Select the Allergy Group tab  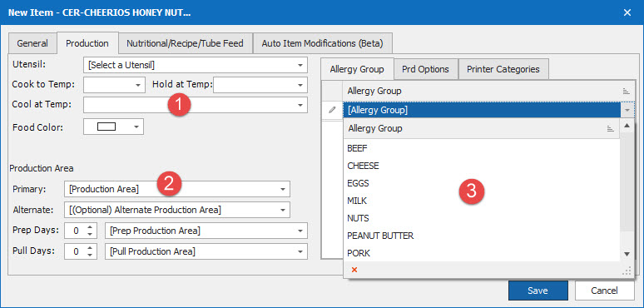pyautogui.click(x=357, y=69)
